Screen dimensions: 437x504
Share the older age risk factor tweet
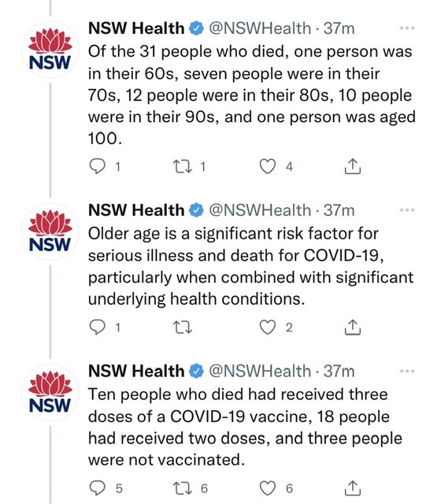[x=353, y=327]
